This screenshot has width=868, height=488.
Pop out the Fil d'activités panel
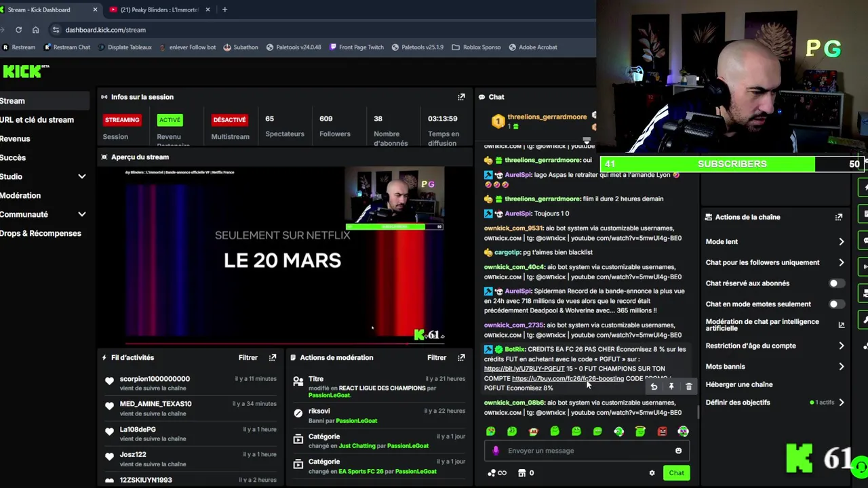point(273,358)
